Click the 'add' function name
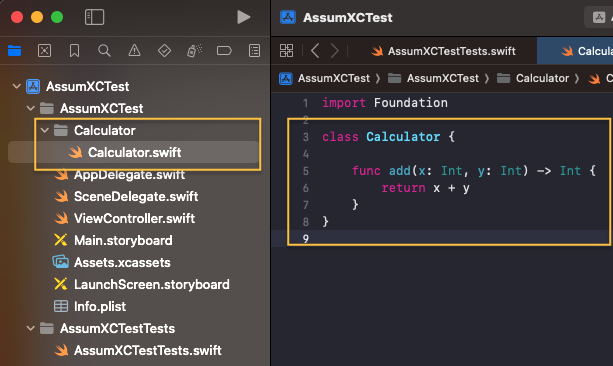 click(400, 171)
